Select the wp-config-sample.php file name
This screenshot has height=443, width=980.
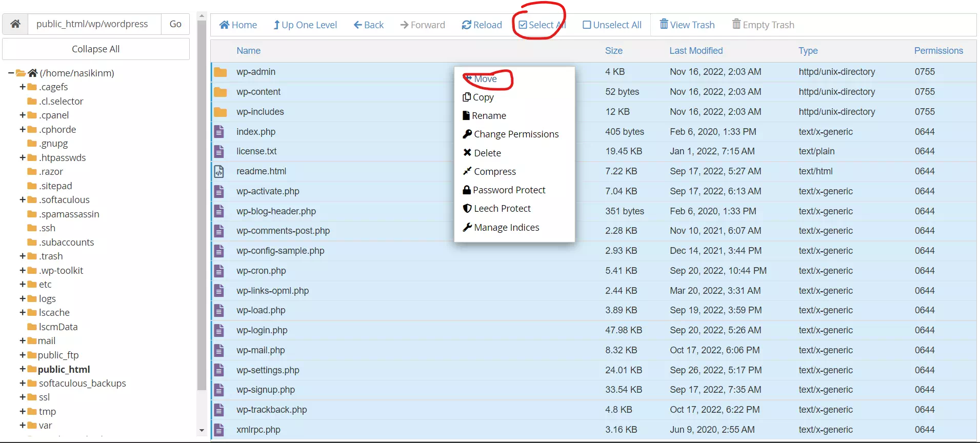[281, 251]
